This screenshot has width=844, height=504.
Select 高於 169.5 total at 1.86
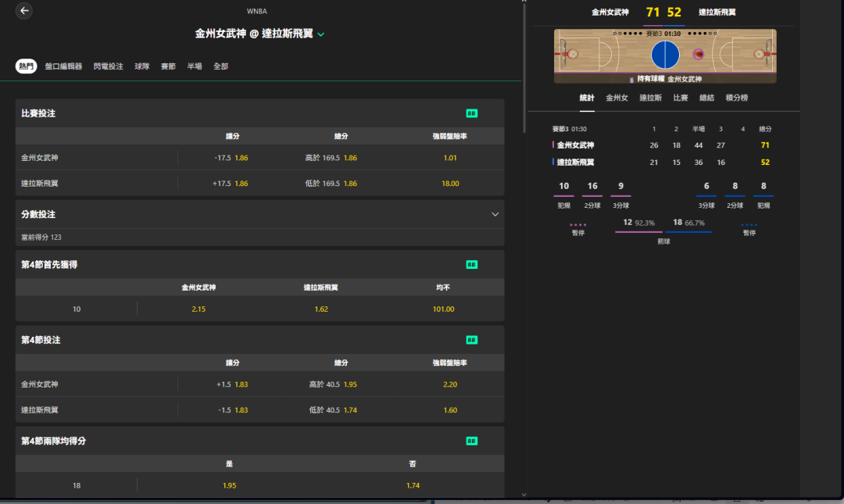click(331, 158)
